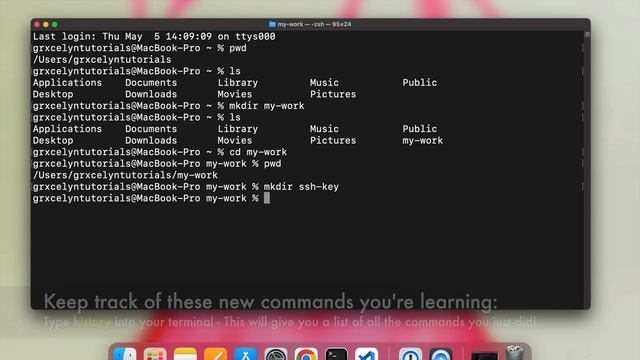Click my-work in the second ls listing
The width and height of the screenshot is (640, 360).
tap(422, 141)
